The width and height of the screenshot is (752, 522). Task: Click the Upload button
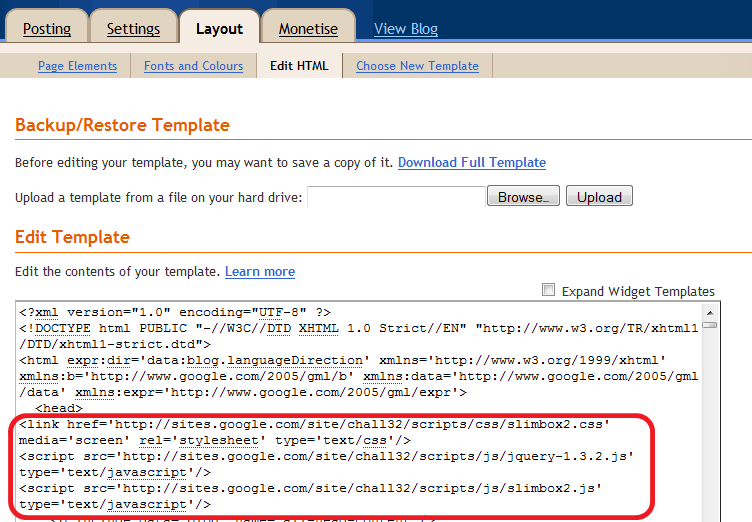599,196
